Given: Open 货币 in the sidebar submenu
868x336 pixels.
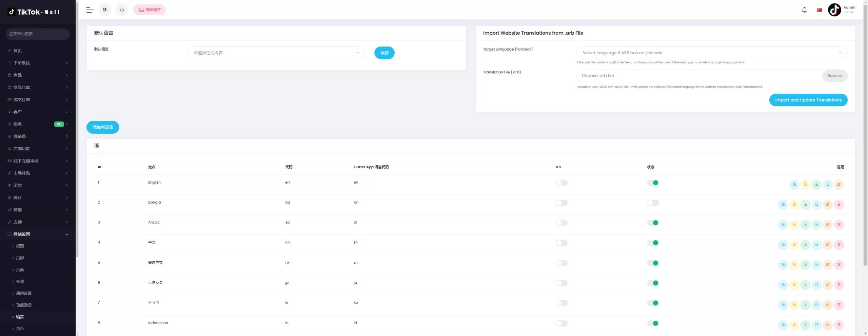Looking at the screenshot, I should (20, 329).
